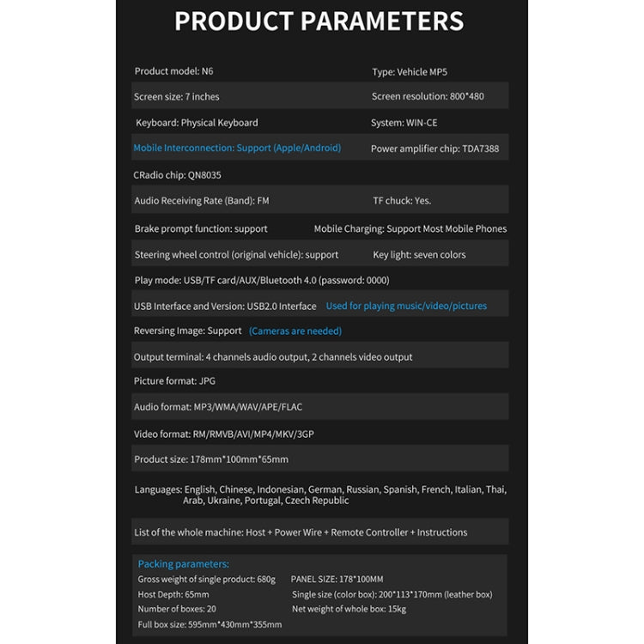This screenshot has width=644, height=644.
Task: Select the 'Product model: N6' text
Action: coord(176,70)
